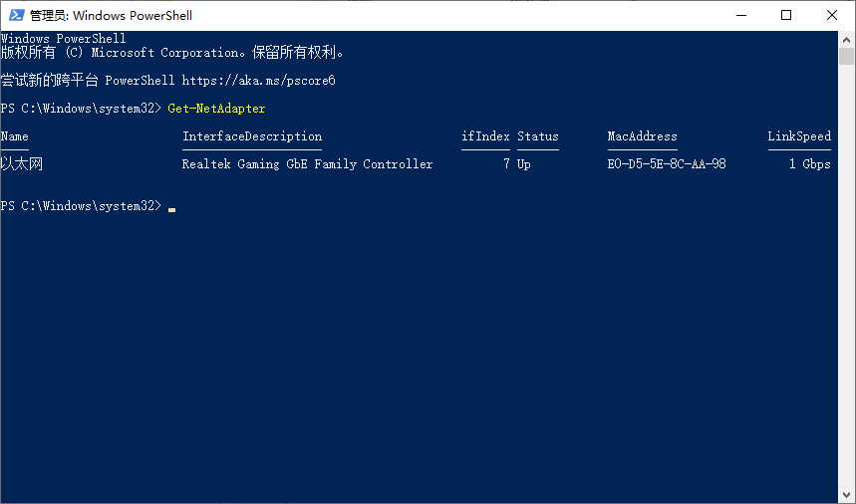Screen dimensions: 856x504
Task: Click Realtek Gaming GbE Family Controller text
Action: pyautogui.click(x=307, y=164)
